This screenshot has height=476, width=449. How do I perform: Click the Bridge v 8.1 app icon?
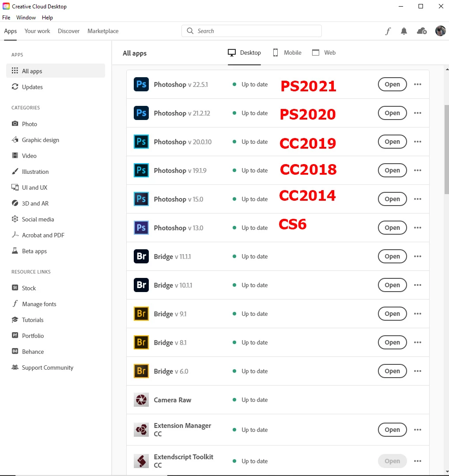click(x=141, y=342)
